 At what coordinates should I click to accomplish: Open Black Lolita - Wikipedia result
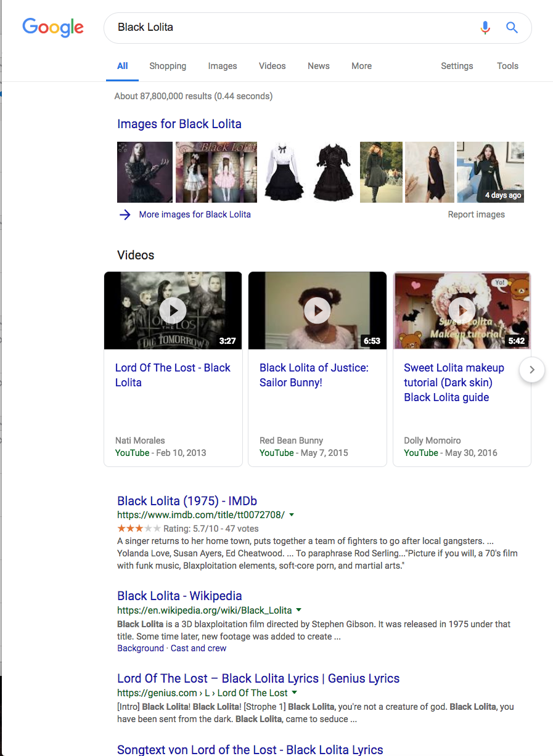coord(179,596)
